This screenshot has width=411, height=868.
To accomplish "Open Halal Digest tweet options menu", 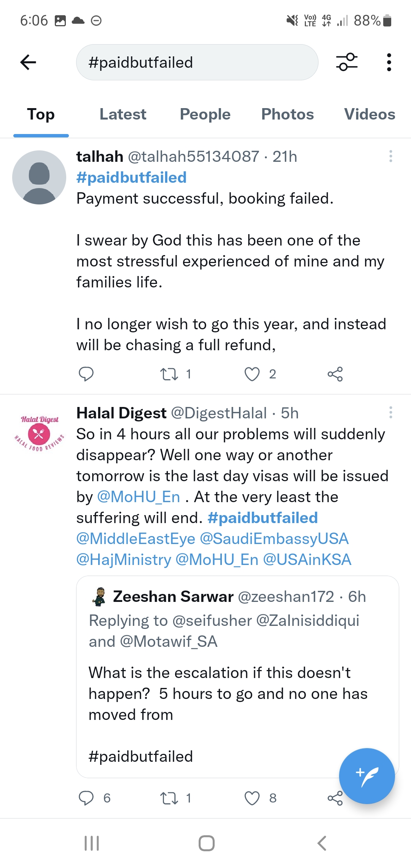I will pyautogui.click(x=390, y=413).
